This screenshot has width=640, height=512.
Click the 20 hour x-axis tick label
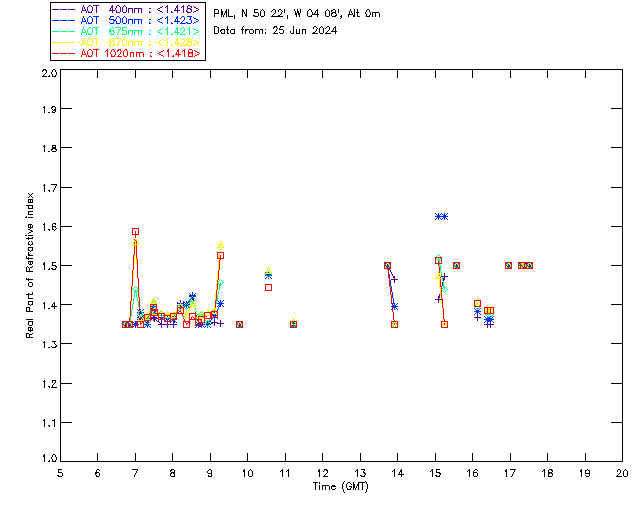pyautogui.click(x=622, y=473)
